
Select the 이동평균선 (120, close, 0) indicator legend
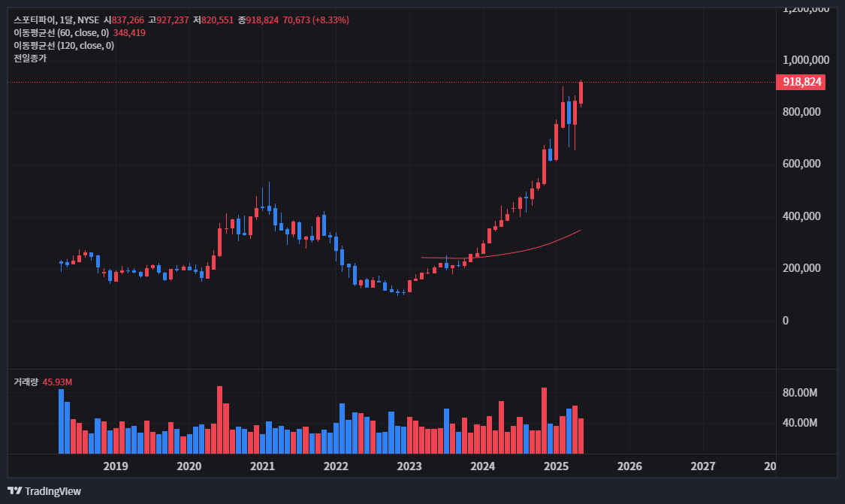click(64, 46)
